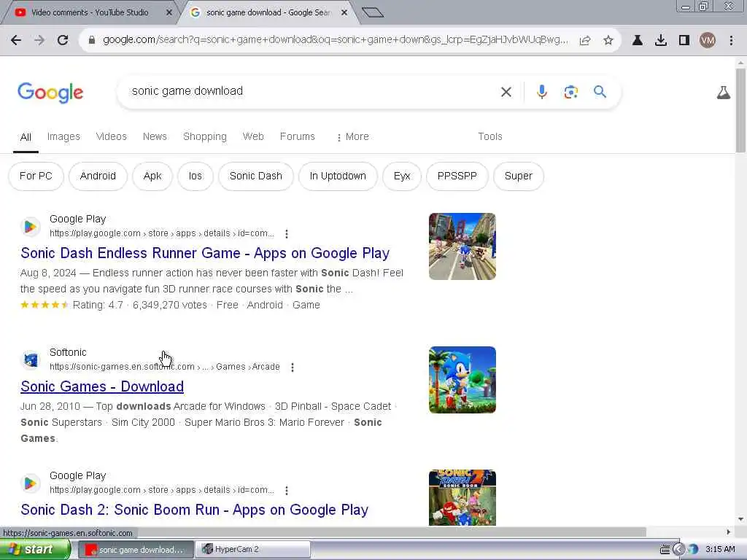Select the Forums results tab
This screenshot has width=747, height=560.
298,136
